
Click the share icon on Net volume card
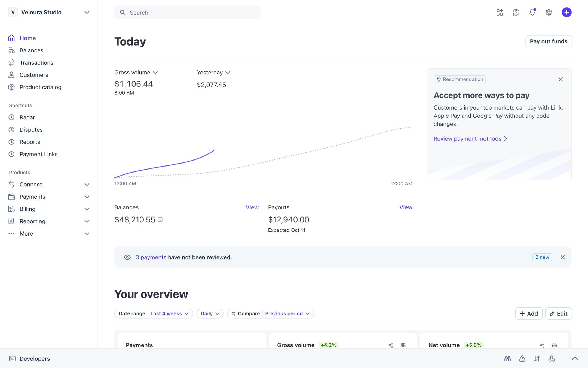click(542, 345)
